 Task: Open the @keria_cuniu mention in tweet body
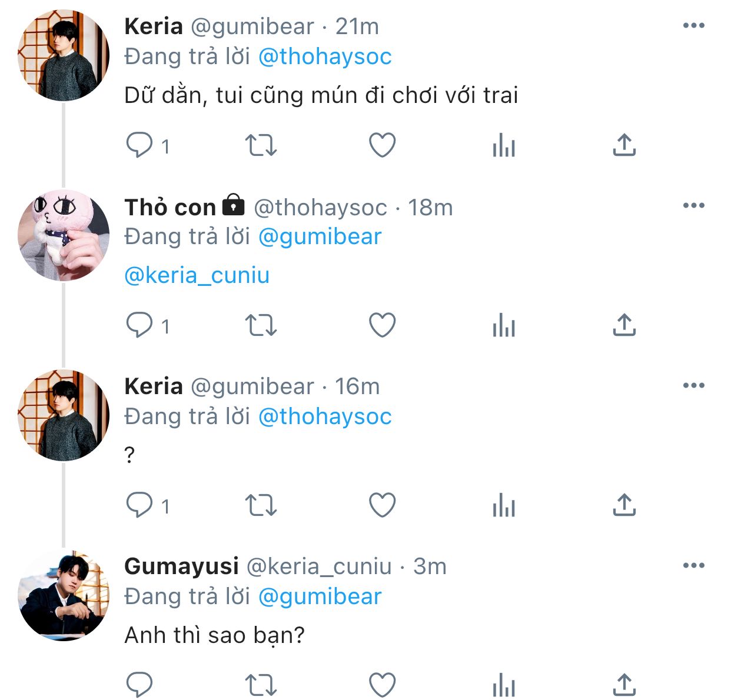[197, 275]
